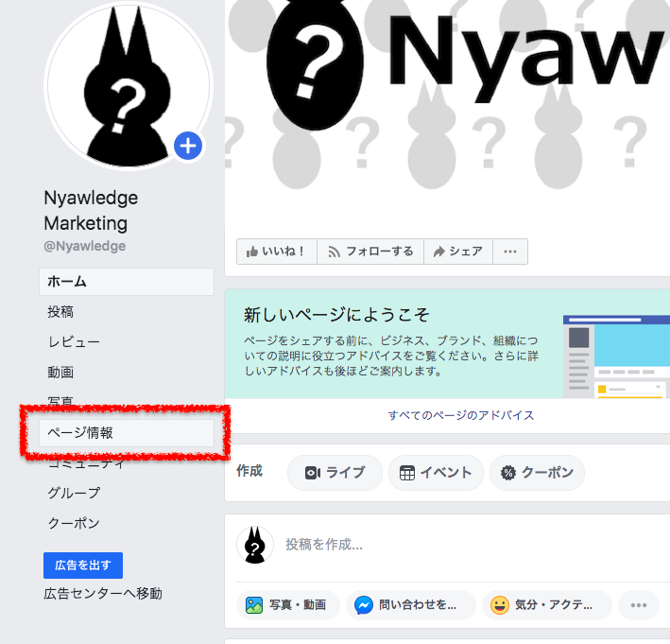The image size is (670, 644).
Task: Open ページ情報 in the sidebar
Action: [x=127, y=433]
